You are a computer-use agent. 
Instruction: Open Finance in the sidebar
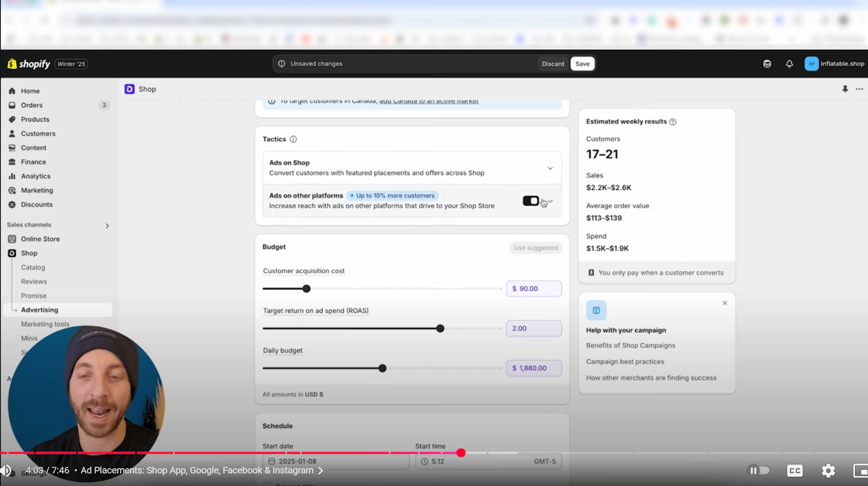click(33, 162)
